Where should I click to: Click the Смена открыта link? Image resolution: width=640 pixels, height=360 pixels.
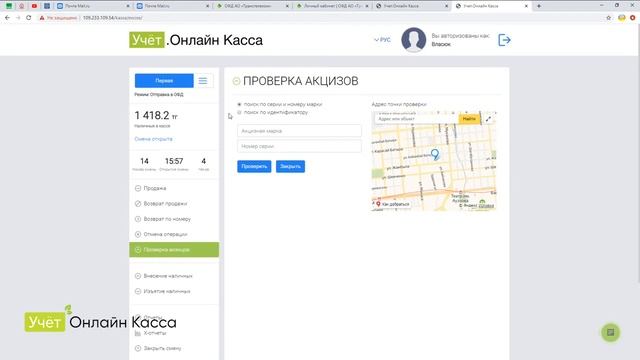click(153, 139)
